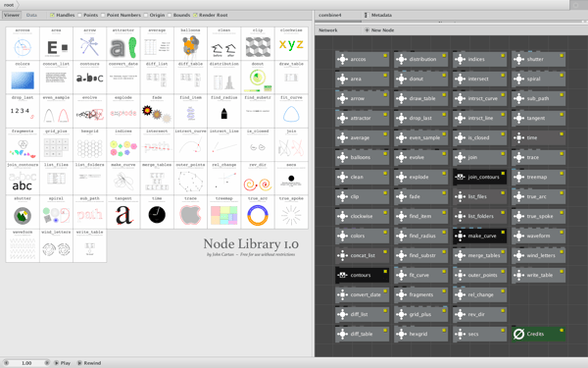This screenshot has height=368, width=588.
Task: Toggle the Render Root checkbox
Action: pos(195,15)
